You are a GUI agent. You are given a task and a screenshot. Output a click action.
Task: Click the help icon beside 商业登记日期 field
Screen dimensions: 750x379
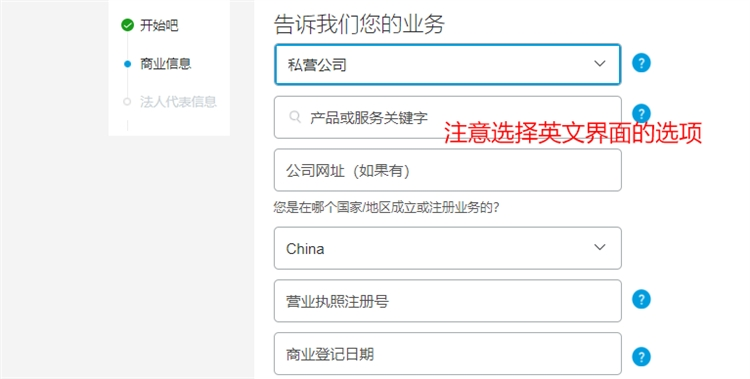pyautogui.click(x=641, y=357)
